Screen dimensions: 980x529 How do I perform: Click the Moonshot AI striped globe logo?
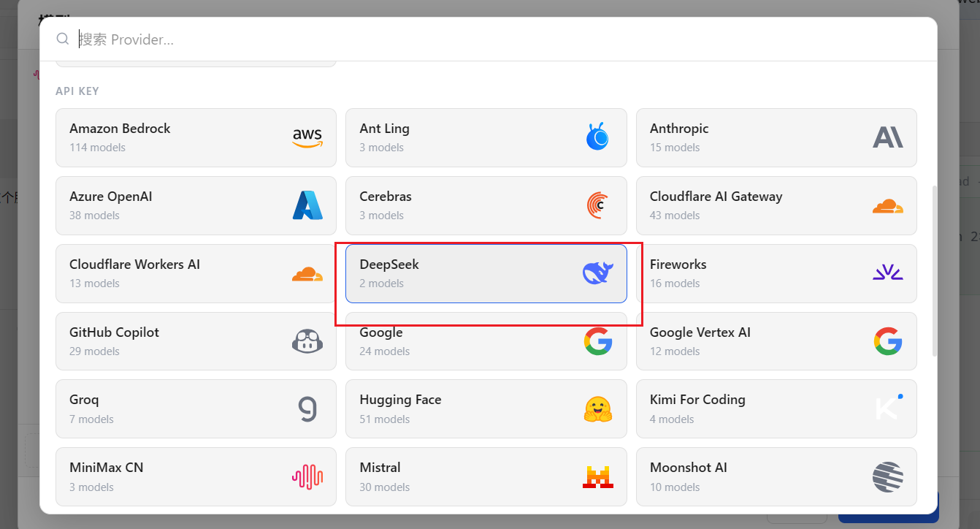click(888, 477)
